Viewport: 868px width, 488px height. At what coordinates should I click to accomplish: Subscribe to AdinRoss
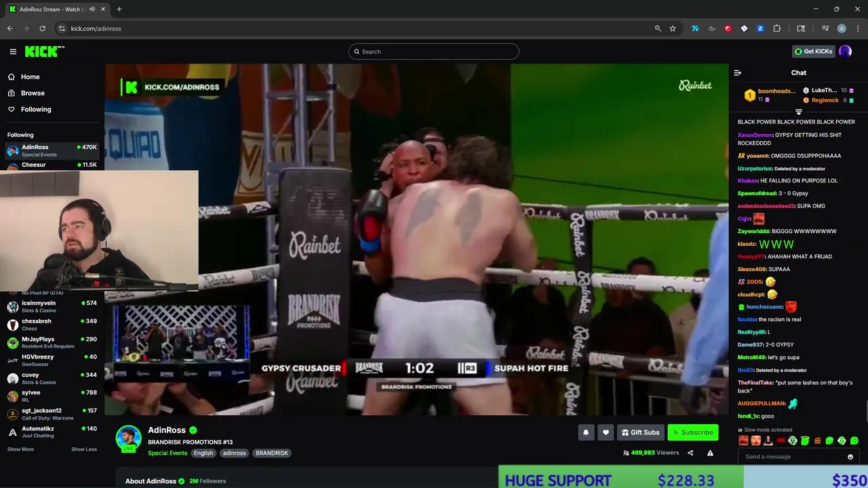click(x=692, y=432)
